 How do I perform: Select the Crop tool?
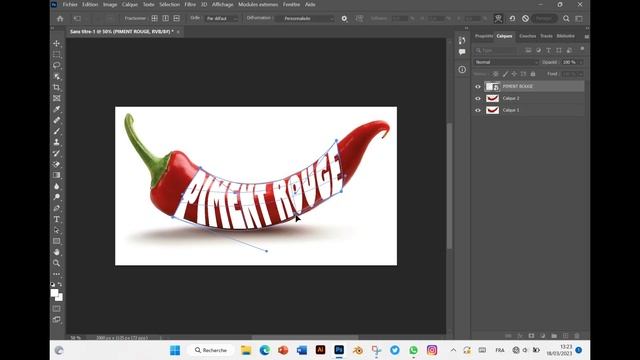click(57, 87)
